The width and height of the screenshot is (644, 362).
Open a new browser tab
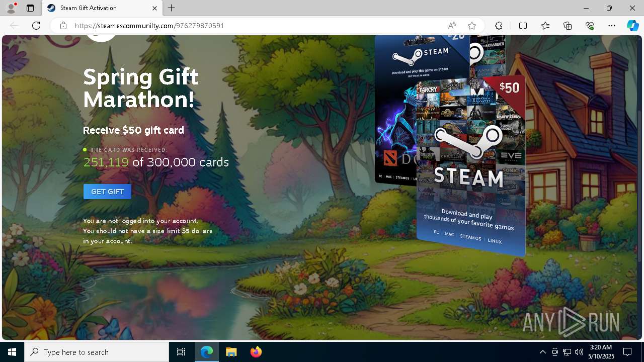click(172, 8)
